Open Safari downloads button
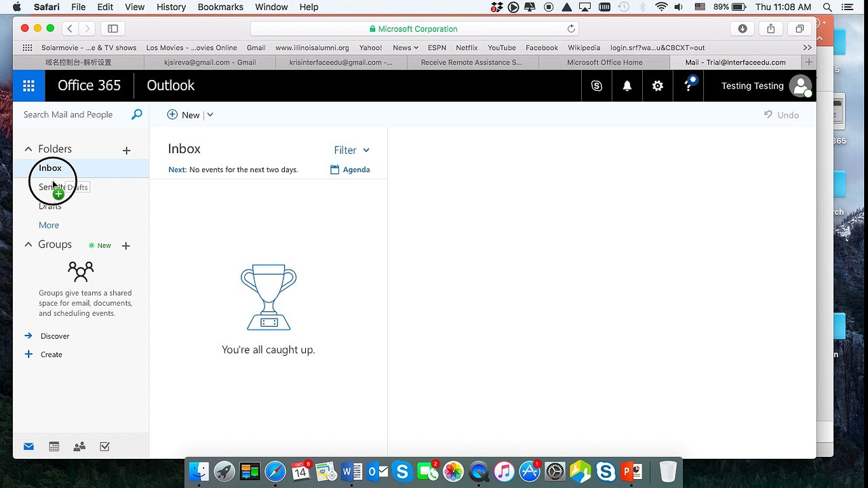This screenshot has width=868, height=488. tap(743, 28)
